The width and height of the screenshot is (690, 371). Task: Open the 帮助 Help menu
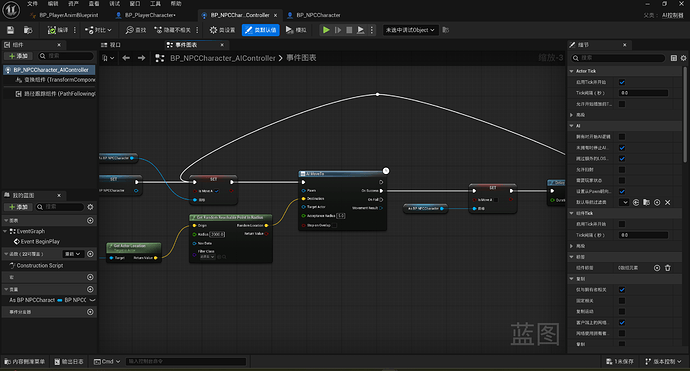pyautogui.click(x=176, y=4)
